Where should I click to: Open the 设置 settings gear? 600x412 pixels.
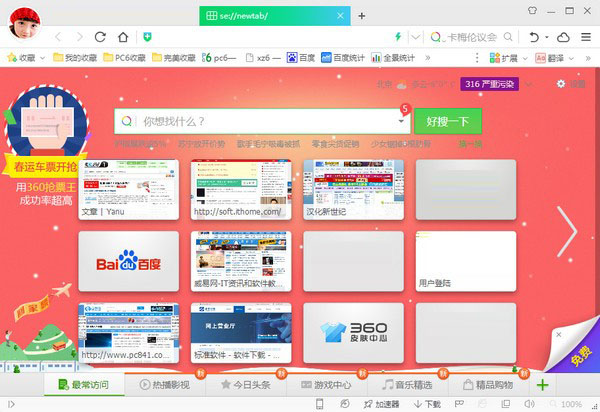[x=561, y=84]
